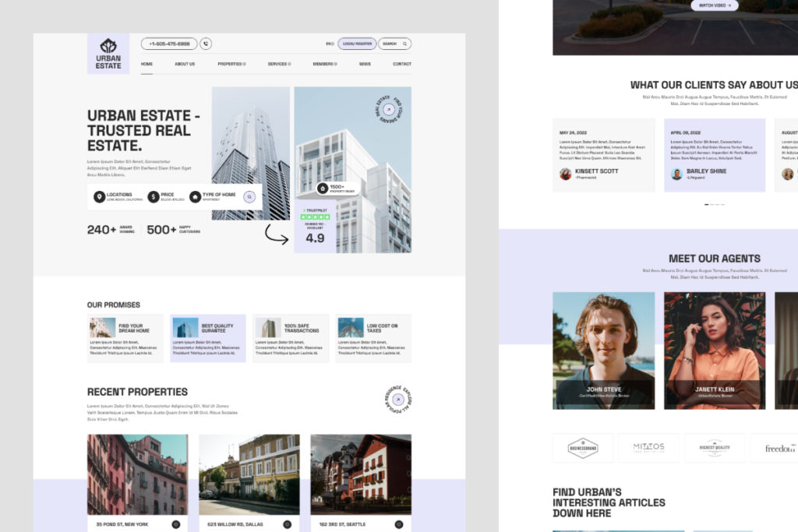798x532 pixels.
Task: Open the Contact menu item
Action: click(402, 64)
